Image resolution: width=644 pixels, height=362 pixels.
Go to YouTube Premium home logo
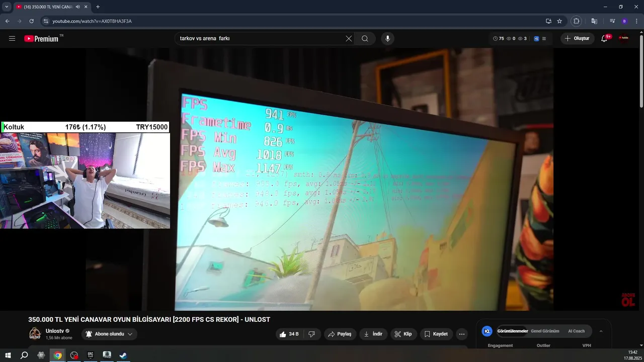(41, 39)
